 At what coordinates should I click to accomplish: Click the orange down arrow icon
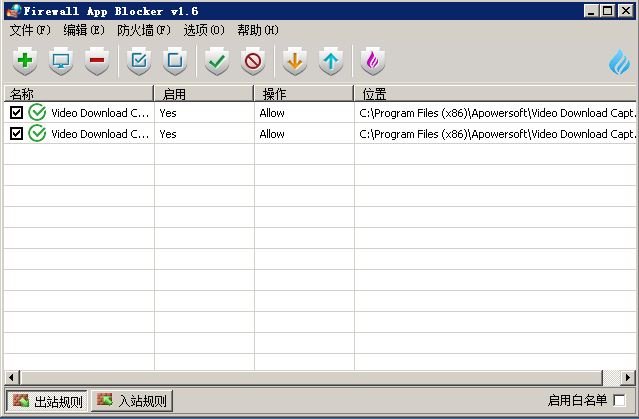295,61
